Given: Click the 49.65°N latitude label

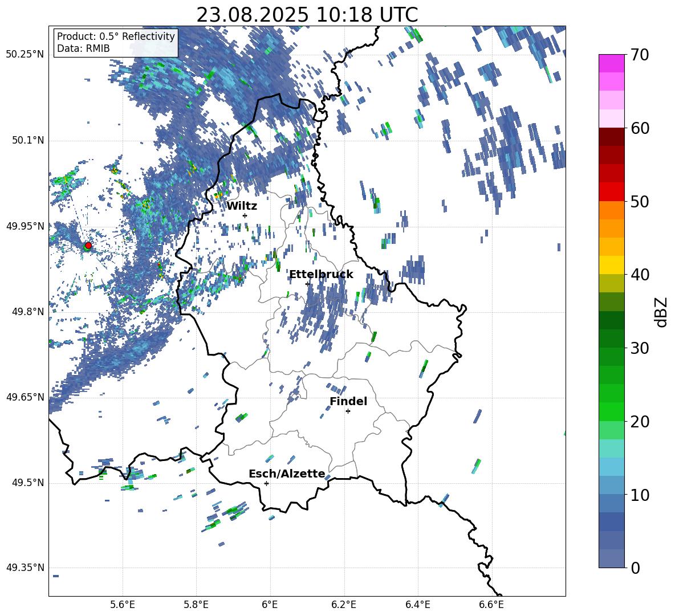Looking at the screenshot, I should point(25,397).
